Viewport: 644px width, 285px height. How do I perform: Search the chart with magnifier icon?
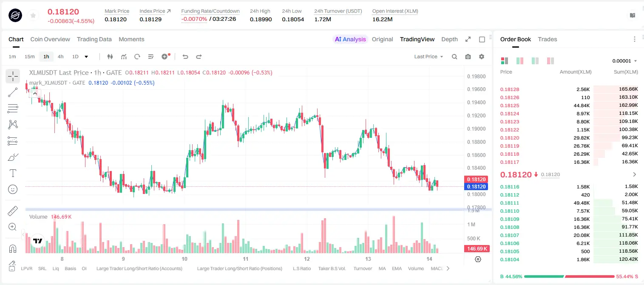pos(454,57)
